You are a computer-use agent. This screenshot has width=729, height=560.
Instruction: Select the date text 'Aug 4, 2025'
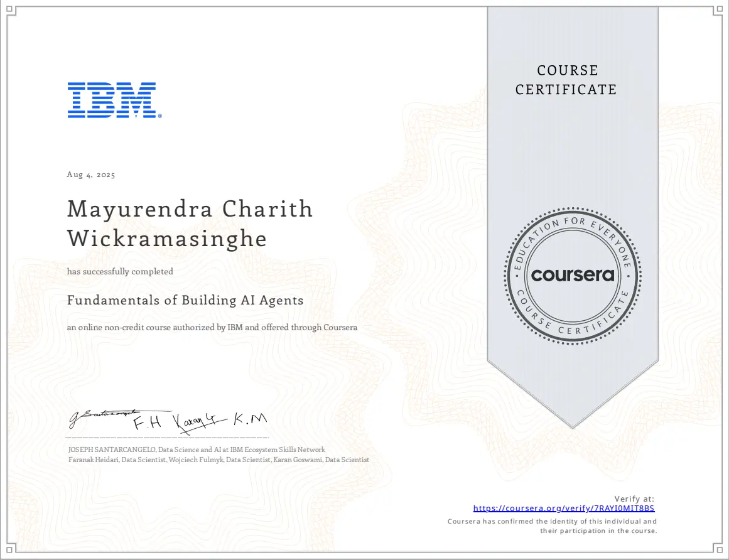[91, 175]
